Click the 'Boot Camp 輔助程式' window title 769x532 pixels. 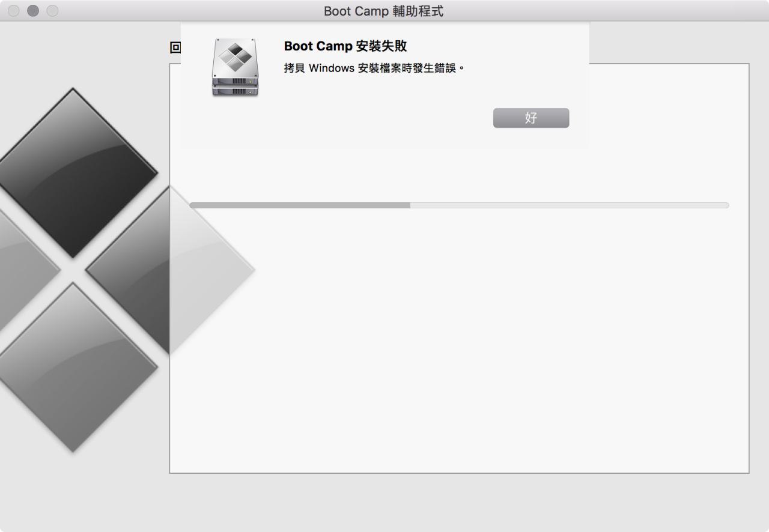pos(384,11)
